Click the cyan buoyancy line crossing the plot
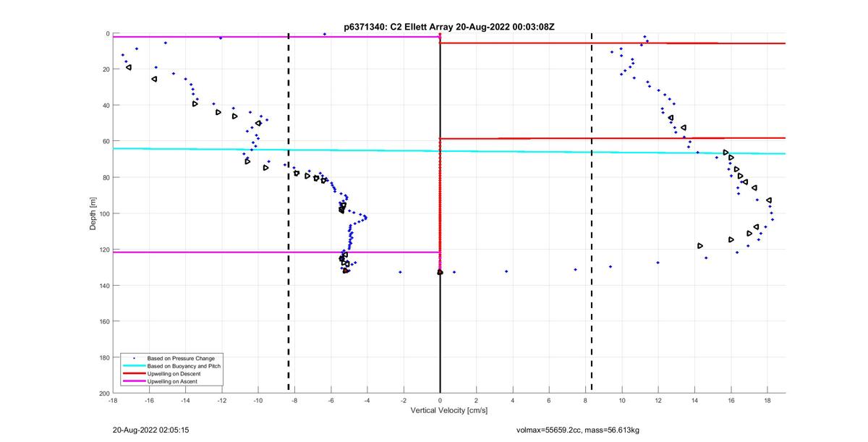 pos(448,151)
